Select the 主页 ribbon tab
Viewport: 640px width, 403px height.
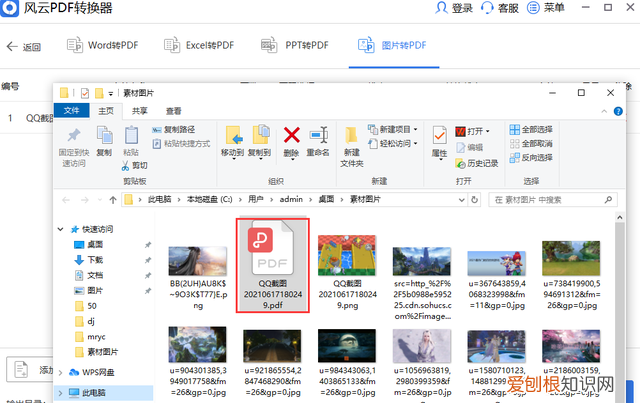(106, 111)
